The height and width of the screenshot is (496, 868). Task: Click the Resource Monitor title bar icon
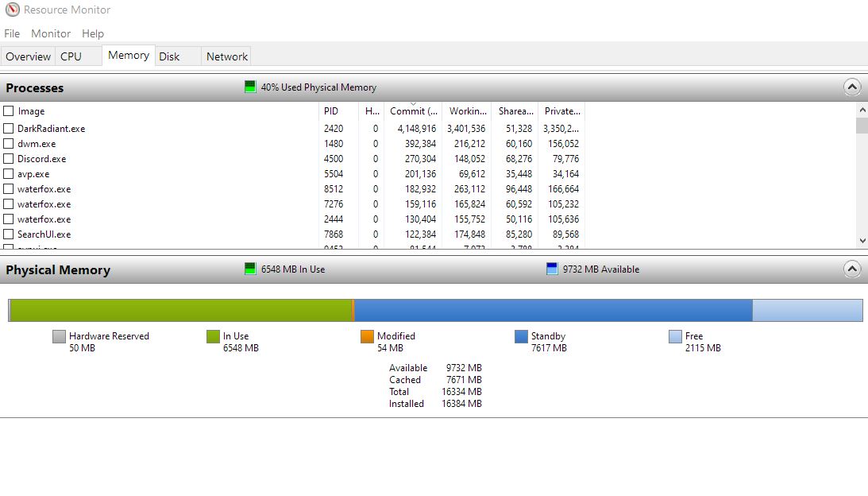click(x=12, y=10)
